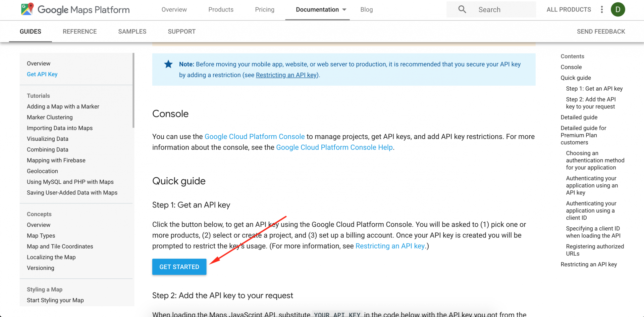Click the left sidebar scrollbar
This screenshot has width=644, height=317.
pyautogui.click(x=133, y=90)
